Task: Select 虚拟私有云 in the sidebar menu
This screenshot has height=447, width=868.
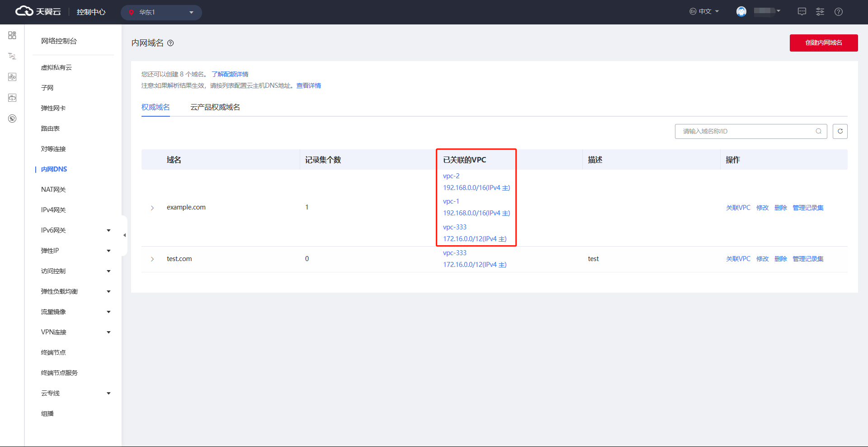Action: tap(57, 67)
